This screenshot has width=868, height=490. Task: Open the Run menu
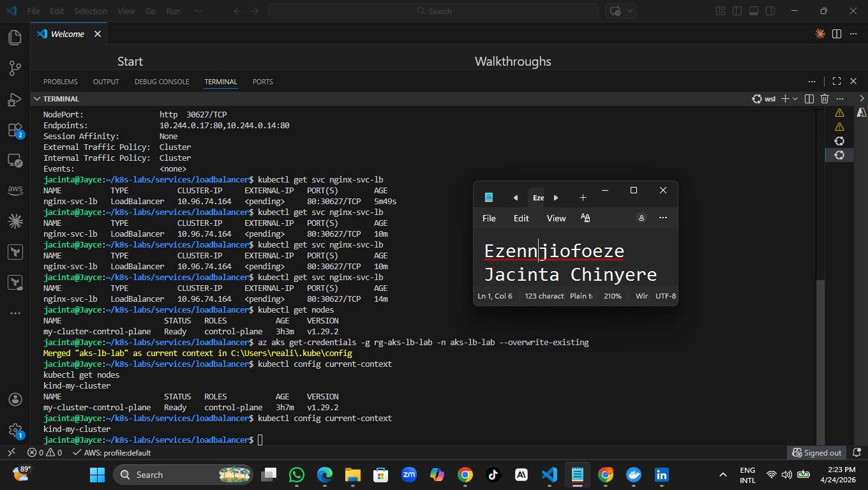click(x=173, y=11)
